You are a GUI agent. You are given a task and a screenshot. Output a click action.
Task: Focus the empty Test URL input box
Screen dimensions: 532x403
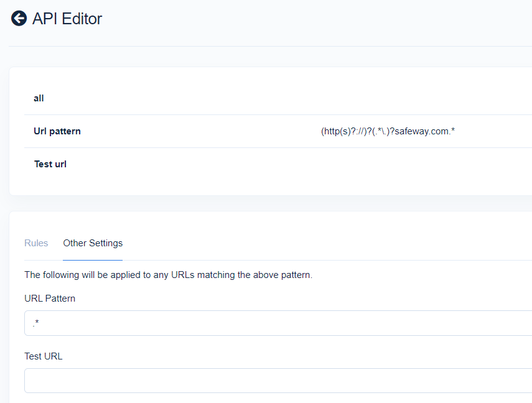point(278,381)
